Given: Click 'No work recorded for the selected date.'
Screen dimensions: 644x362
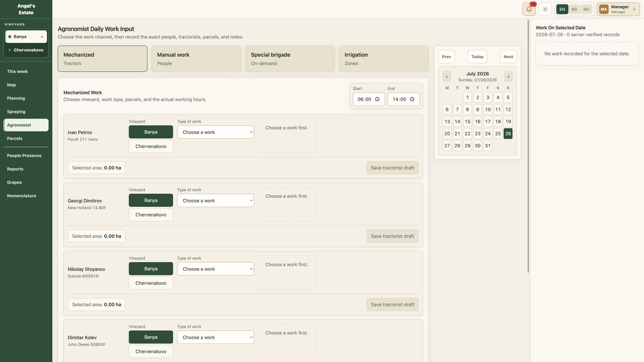Looking at the screenshot, I should coord(587,54).
